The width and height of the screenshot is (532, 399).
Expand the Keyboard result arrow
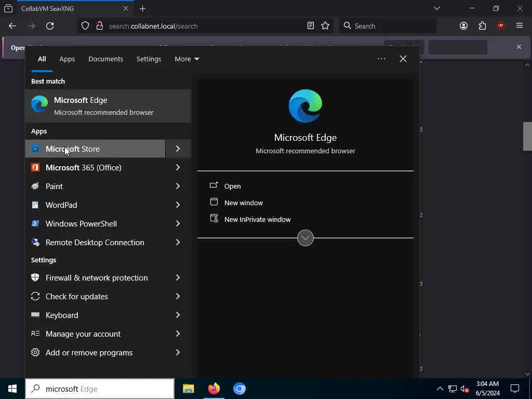[x=178, y=315]
